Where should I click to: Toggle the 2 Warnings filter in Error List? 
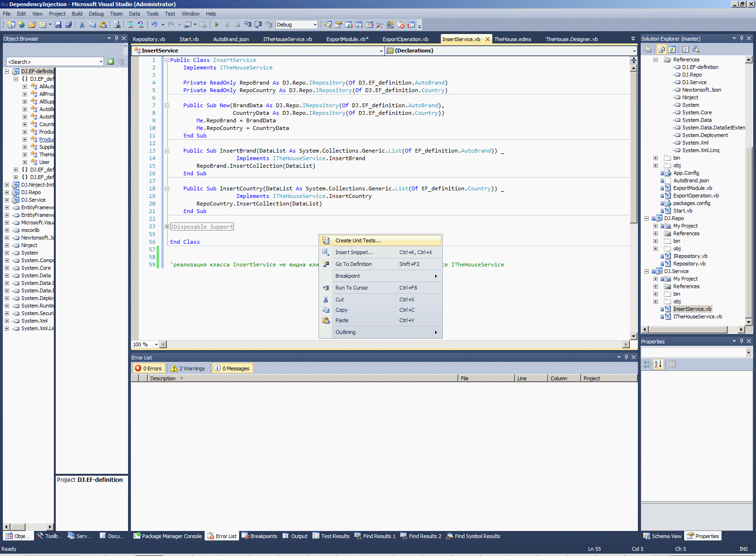(189, 368)
